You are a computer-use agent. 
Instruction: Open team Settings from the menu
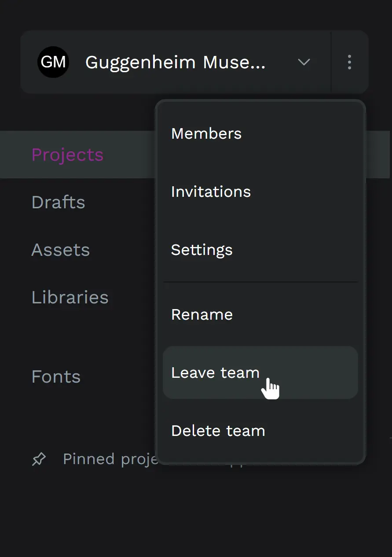(x=201, y=250)
